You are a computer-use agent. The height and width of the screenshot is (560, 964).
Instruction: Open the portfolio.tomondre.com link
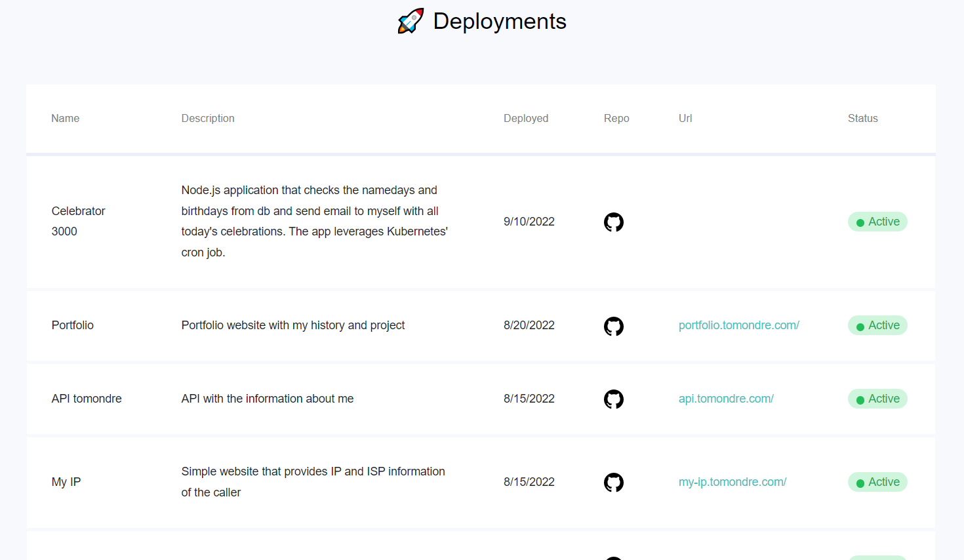[x=739, y=325]
